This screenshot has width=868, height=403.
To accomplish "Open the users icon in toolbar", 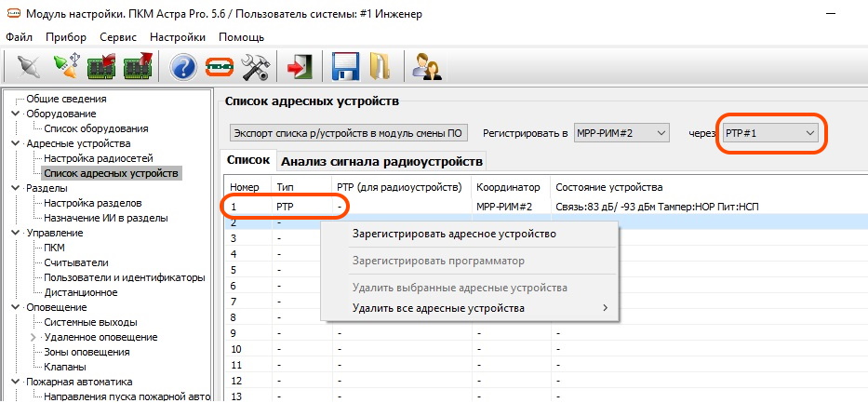I will (x=426, y=67).
